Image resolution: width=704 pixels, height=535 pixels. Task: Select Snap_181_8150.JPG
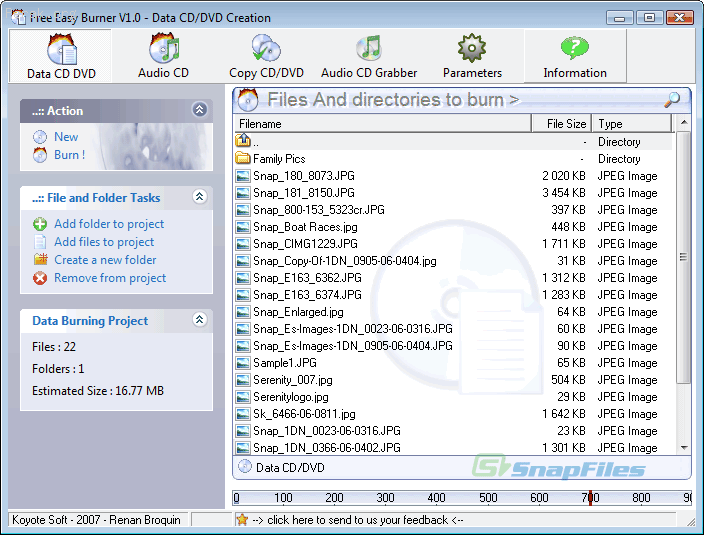tap(304, 193)
